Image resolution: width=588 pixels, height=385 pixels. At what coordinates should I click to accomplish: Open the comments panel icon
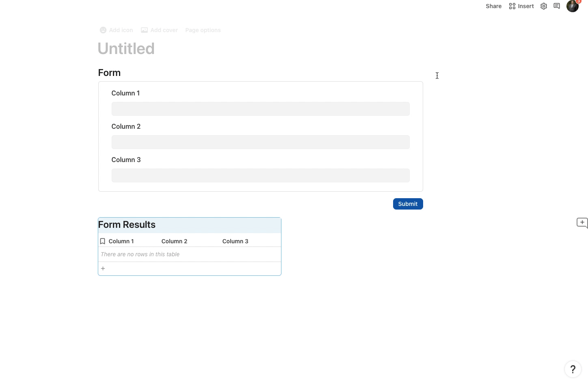pyautogui.click(x=557, y=6)
